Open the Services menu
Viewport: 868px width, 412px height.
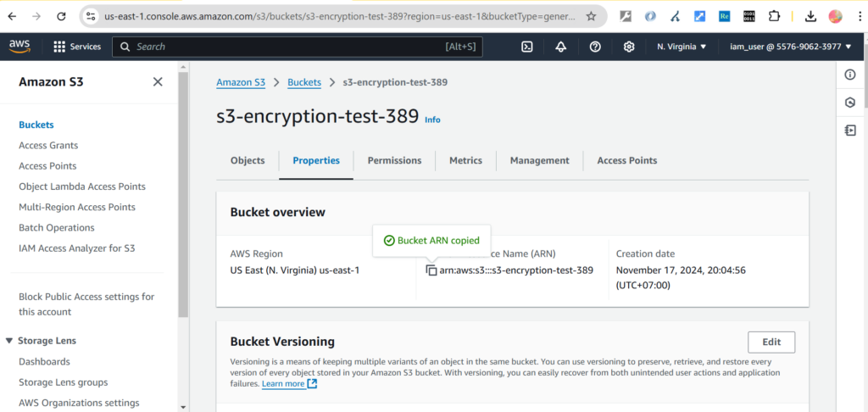click(x=76, y=47)
